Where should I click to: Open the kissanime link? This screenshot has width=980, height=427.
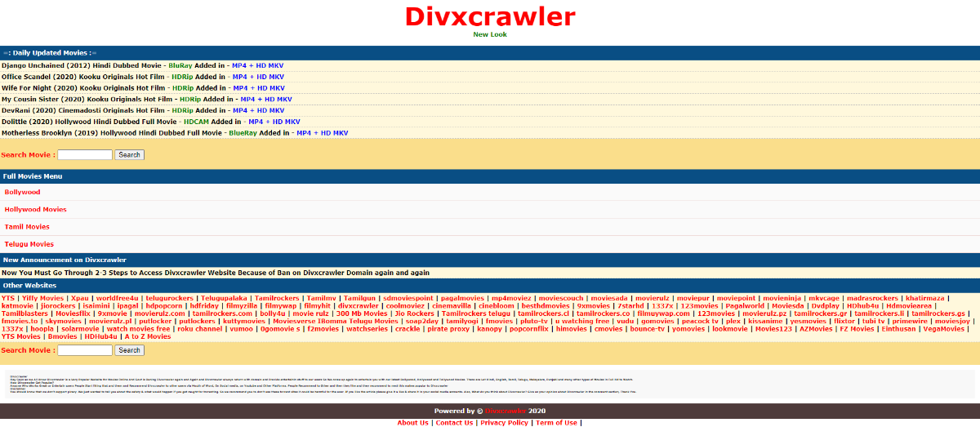pos(765,321)
